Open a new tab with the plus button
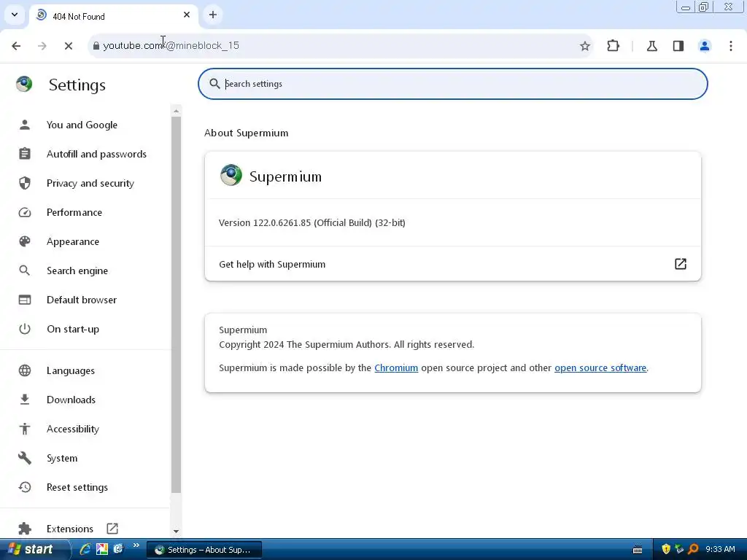This screenshot has height=560, width=747. click(213, 15)
